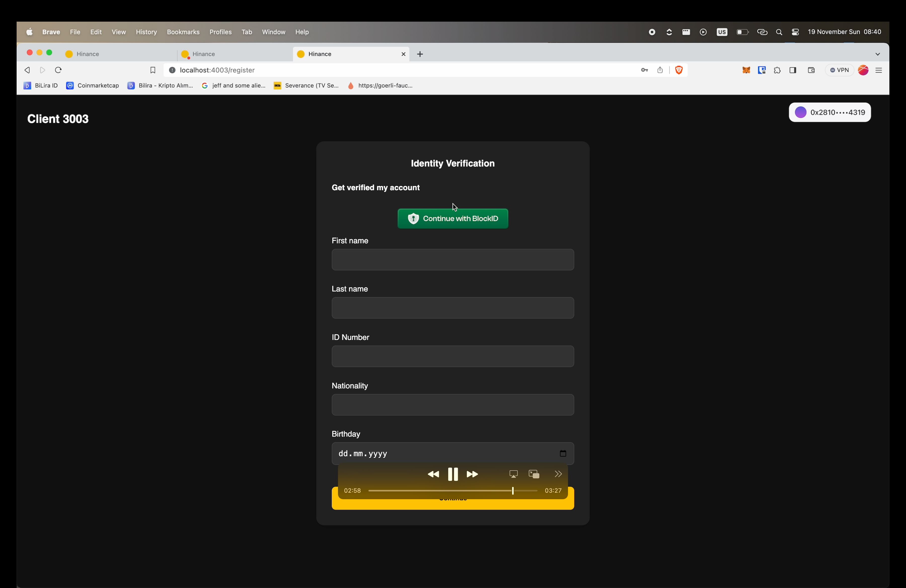Pause the video playback

point(453,474)
